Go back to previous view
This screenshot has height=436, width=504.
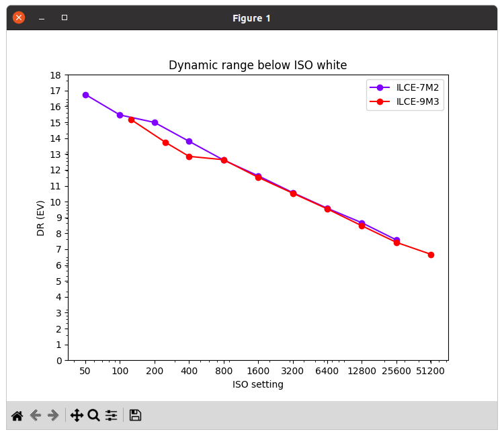[36, 415]
